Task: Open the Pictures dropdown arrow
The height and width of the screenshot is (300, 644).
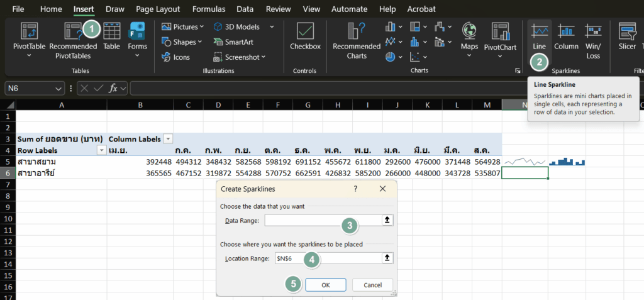Action: (x=202, y=26)
